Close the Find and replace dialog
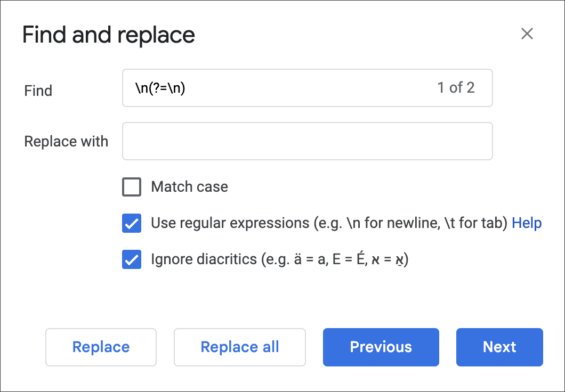Screen dimensions: 565x392 coord(527,34)
